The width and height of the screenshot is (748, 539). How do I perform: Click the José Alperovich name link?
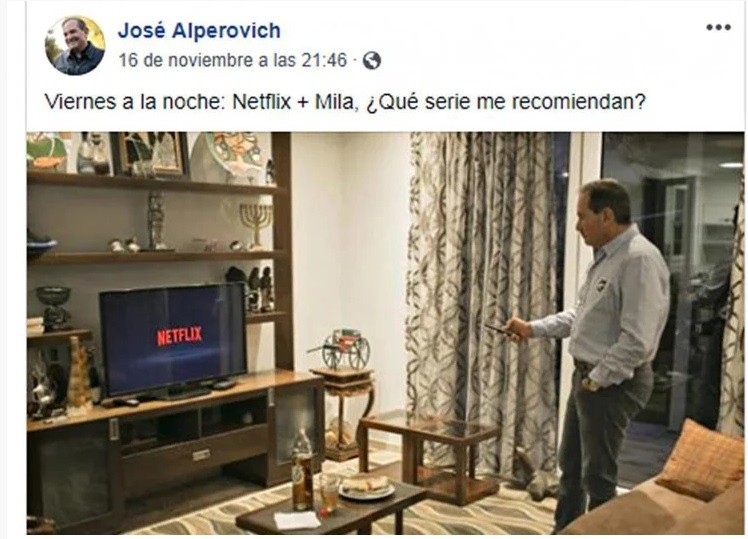[199, 31]
